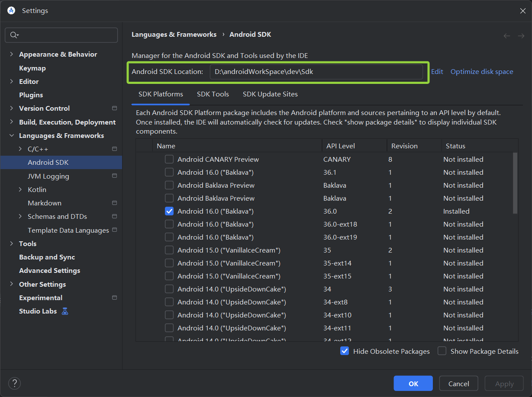Viewport: 532px width, 397px height.
Task: Click project-level icon beside Experimental
Action: pos(114,298)
